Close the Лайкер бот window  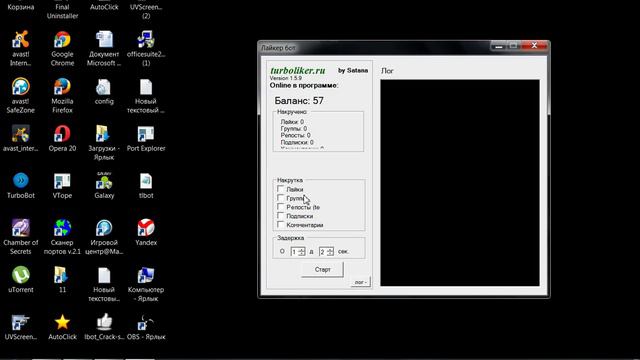[534, 46]
